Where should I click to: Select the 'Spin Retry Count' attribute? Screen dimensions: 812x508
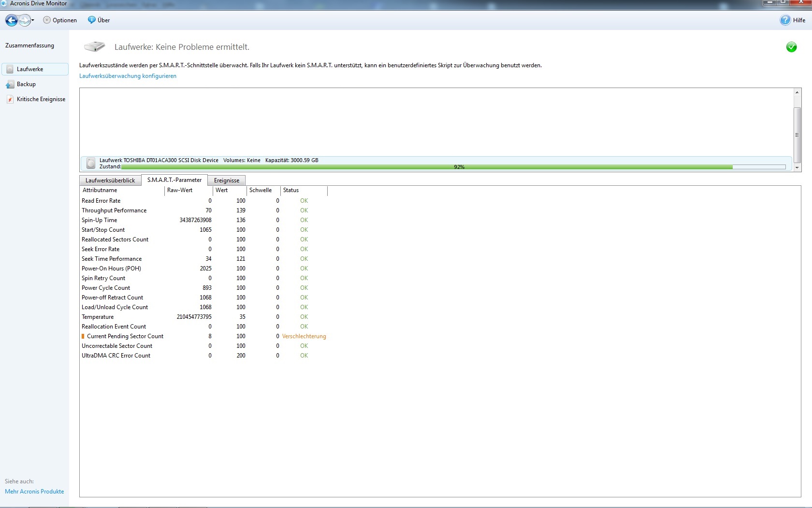coord(103,278)
